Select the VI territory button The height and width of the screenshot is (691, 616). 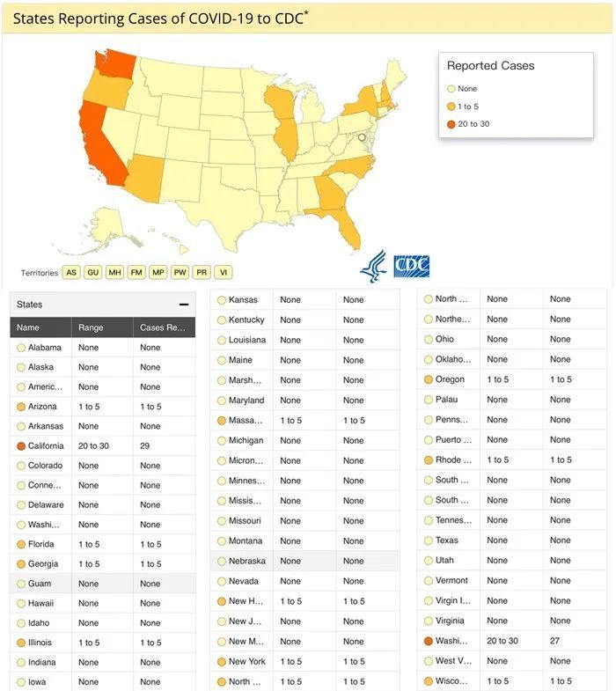click(x=224, y=273)
